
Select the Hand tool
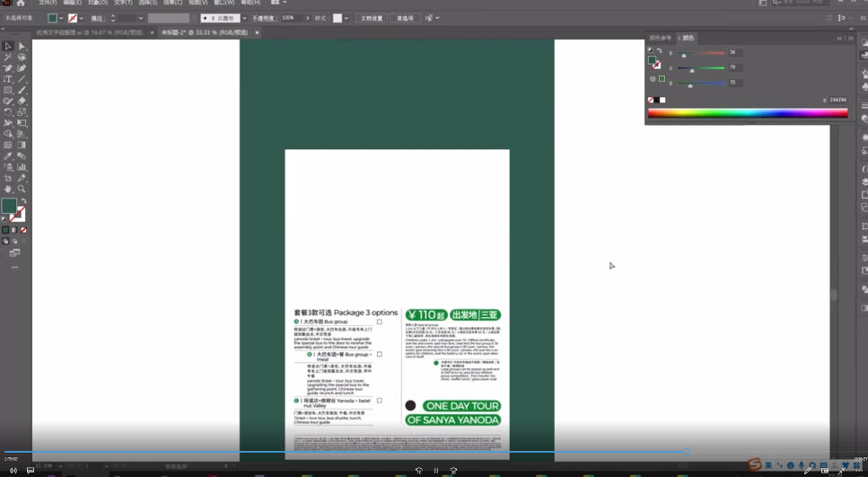(8, 189)
